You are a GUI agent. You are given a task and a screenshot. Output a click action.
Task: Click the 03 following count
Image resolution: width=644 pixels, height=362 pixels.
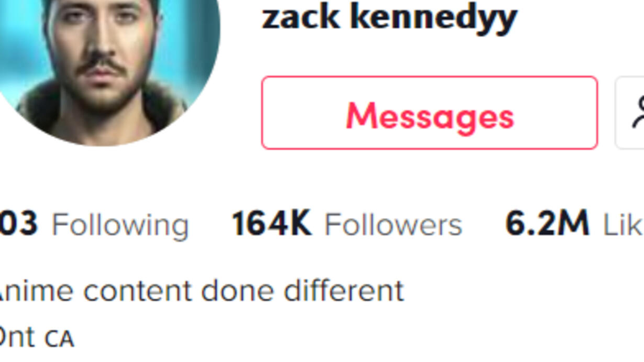click(x=19, y=224)
